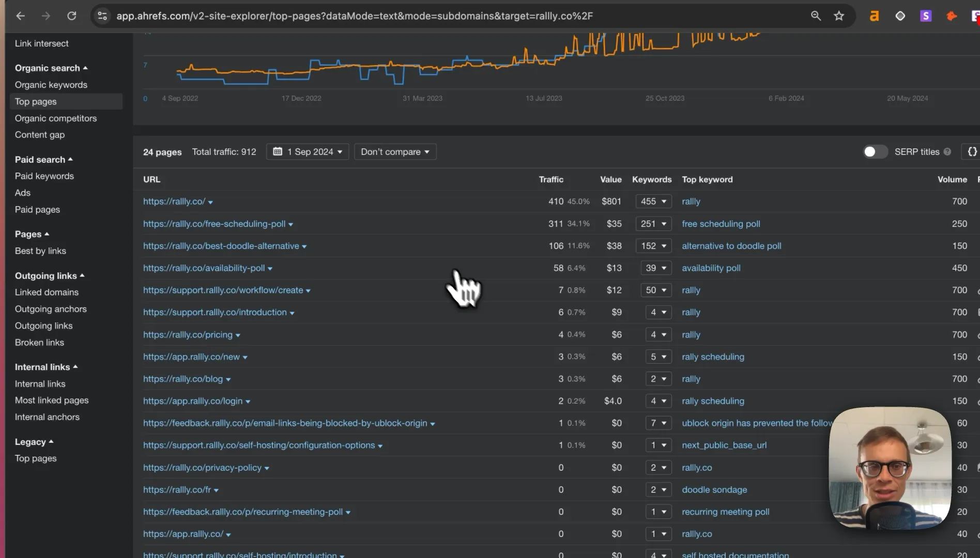
Task: Open Paid keywords report
Action: [44, 176]
